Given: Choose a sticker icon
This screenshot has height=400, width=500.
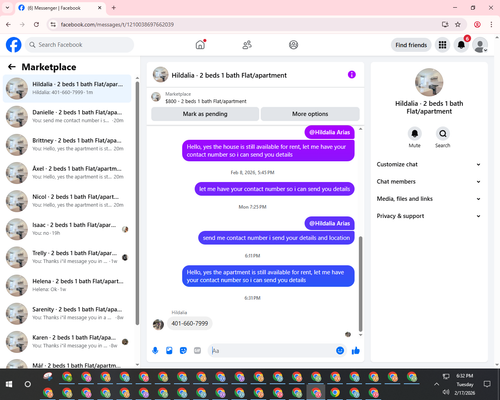Looking at the screenshot, I should 183,351.
